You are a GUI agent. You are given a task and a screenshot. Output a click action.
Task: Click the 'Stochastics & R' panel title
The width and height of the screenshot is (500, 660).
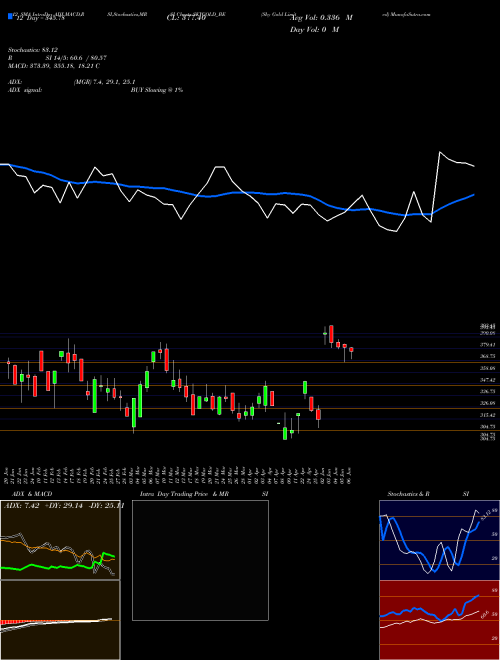[408, 494]
